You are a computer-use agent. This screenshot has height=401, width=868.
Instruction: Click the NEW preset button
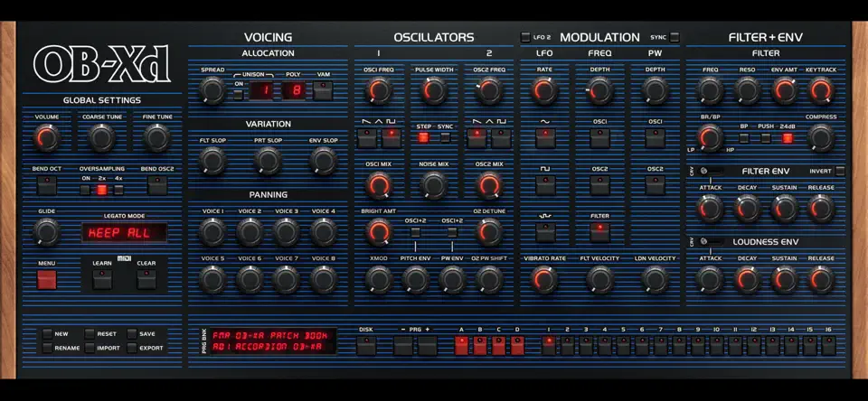pyautogui.click(x=48, y=333)
